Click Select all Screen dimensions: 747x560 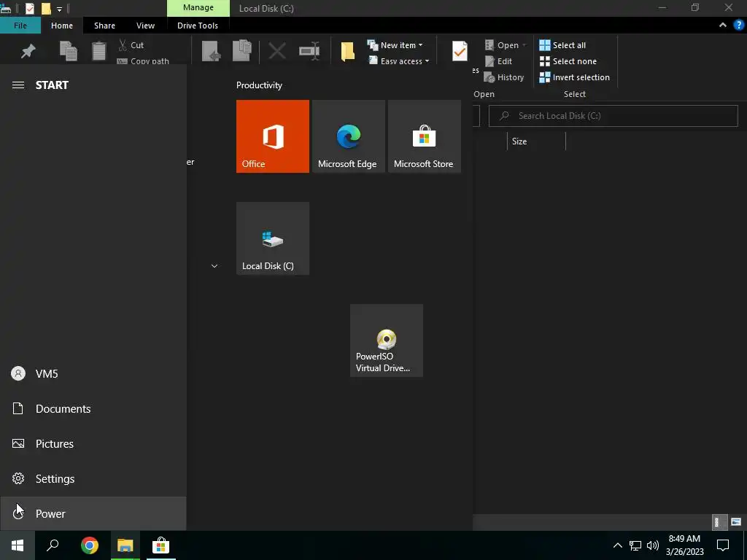coord(562,44)
